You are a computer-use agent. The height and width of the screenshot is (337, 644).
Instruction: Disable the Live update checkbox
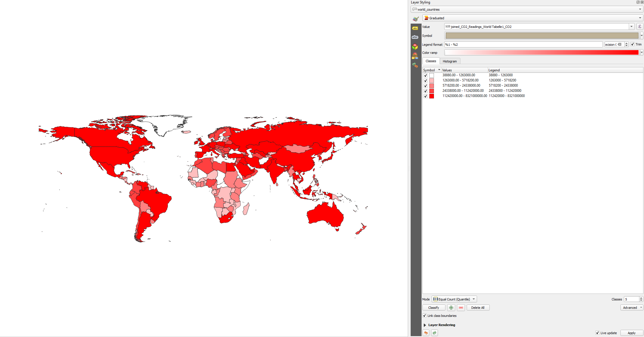[x=597, y=333]
